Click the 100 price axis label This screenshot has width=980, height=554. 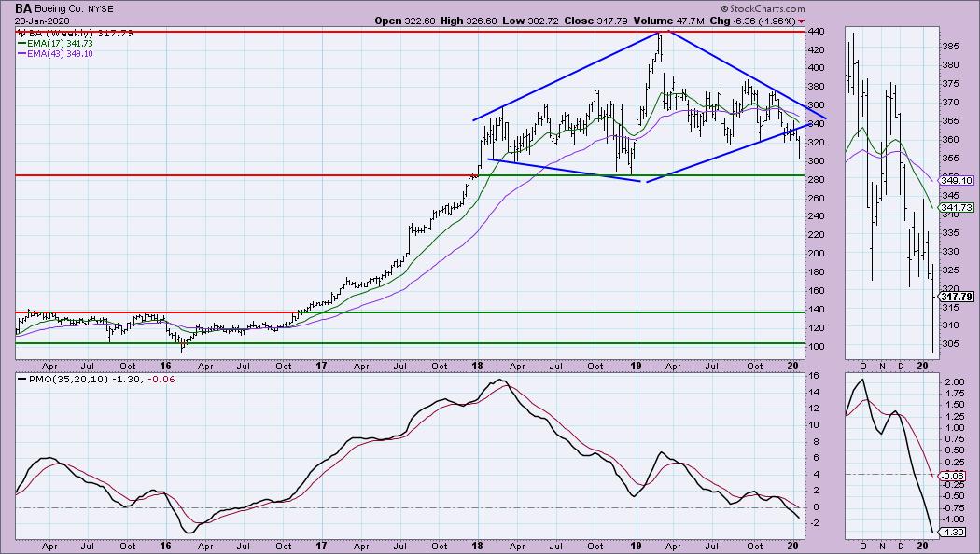(x=816, y=347)
